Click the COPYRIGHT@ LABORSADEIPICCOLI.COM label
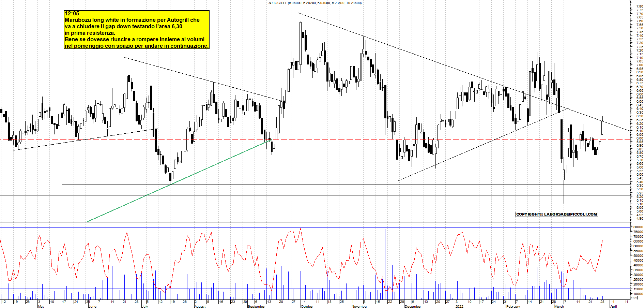 (557, 214)
